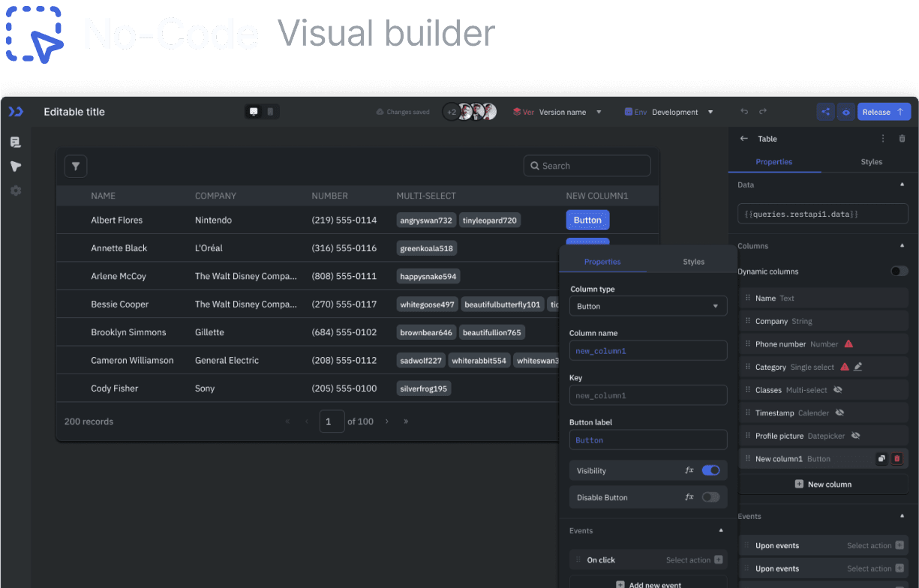Click the table filter icon

tap(76, 166)
